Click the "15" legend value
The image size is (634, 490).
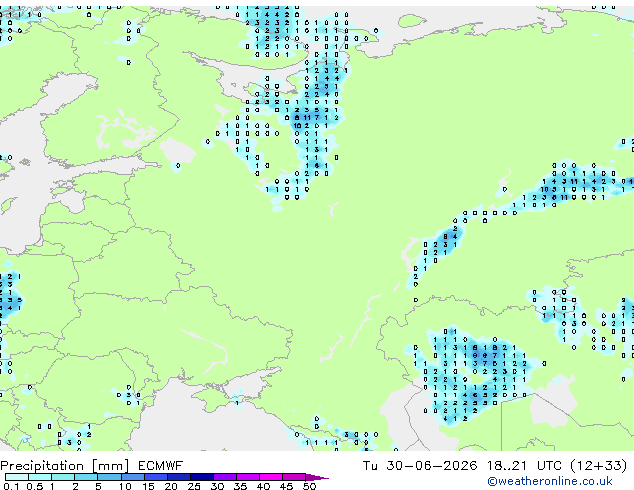[148, 486]
